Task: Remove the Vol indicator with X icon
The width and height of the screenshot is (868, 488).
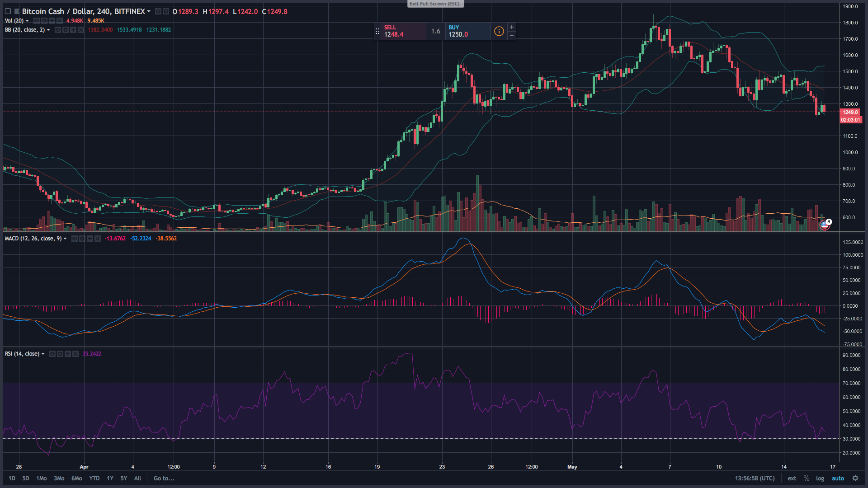Action: coord(60,21)
